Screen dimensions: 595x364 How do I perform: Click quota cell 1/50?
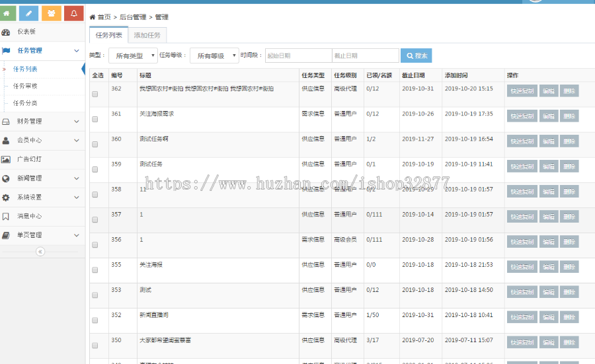tap(373, 315)
